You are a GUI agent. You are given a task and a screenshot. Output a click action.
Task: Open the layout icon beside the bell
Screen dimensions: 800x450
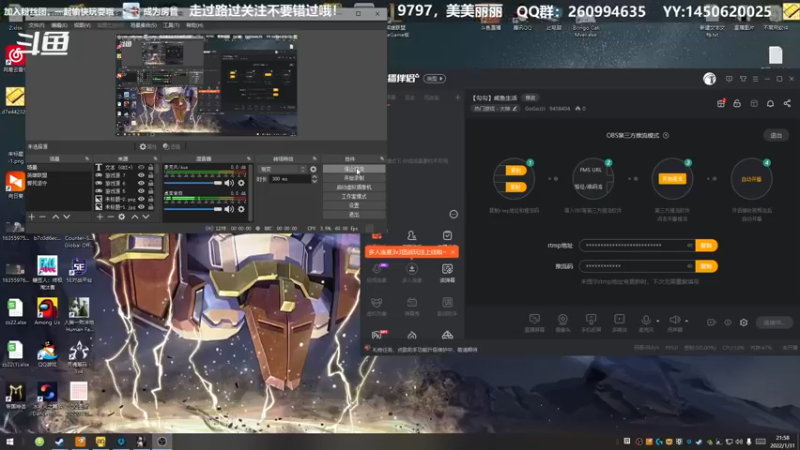pos(754,103)
